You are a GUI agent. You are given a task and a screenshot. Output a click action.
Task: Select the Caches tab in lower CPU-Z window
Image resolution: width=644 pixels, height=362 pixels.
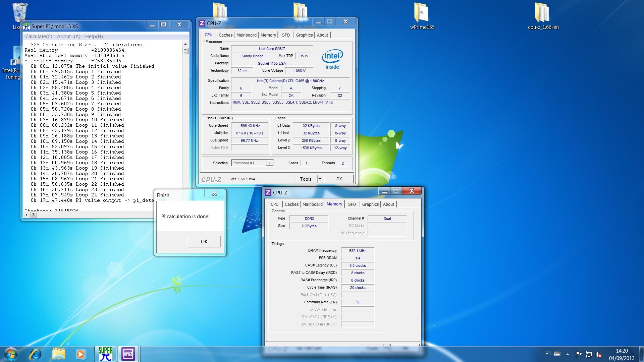291,204
